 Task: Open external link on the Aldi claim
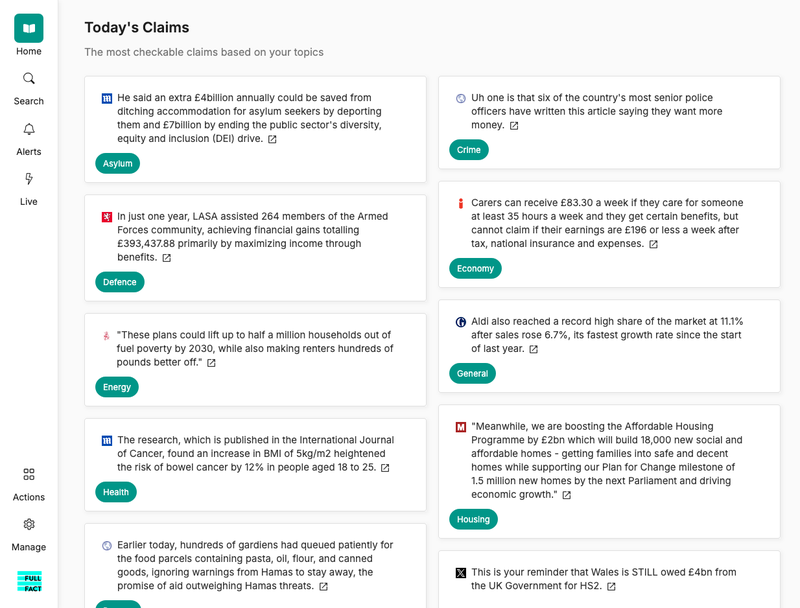[534, 349]
